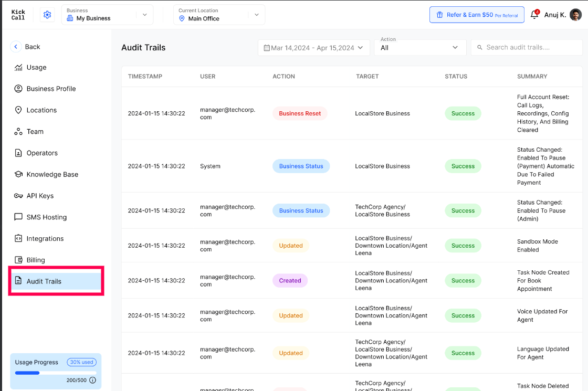588x391 pixels.
Task: Click the TIMESTAMP column header
Action: tap(145, 77)
